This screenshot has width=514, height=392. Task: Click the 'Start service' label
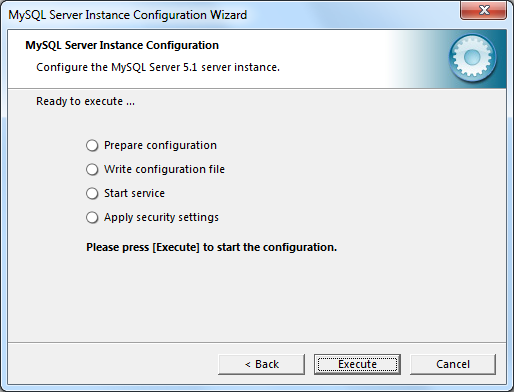click(x=134, y=193)
